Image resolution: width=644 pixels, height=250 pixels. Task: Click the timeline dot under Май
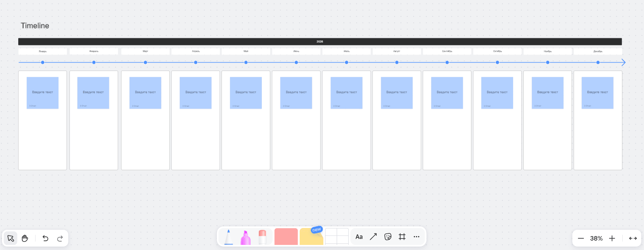point(246,62)
